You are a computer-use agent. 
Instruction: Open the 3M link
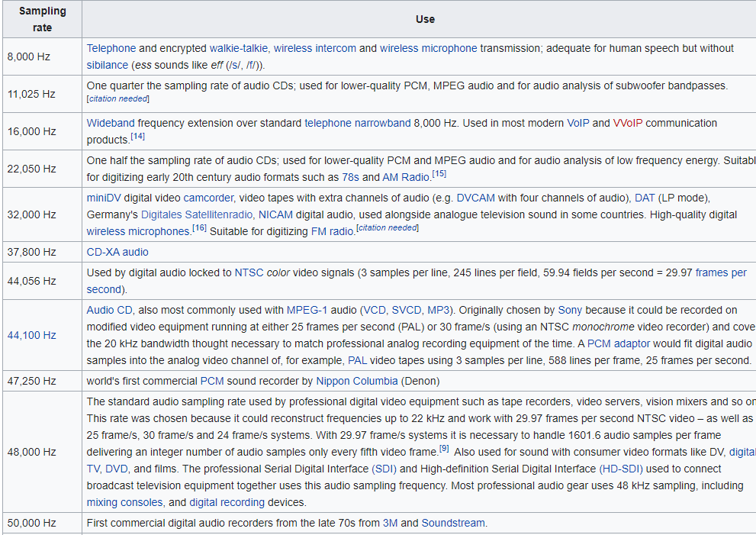click(390, 523)
